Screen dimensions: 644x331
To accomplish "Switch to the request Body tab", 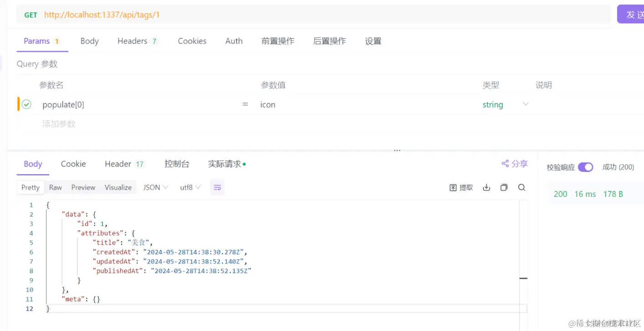I will (89, 41).
